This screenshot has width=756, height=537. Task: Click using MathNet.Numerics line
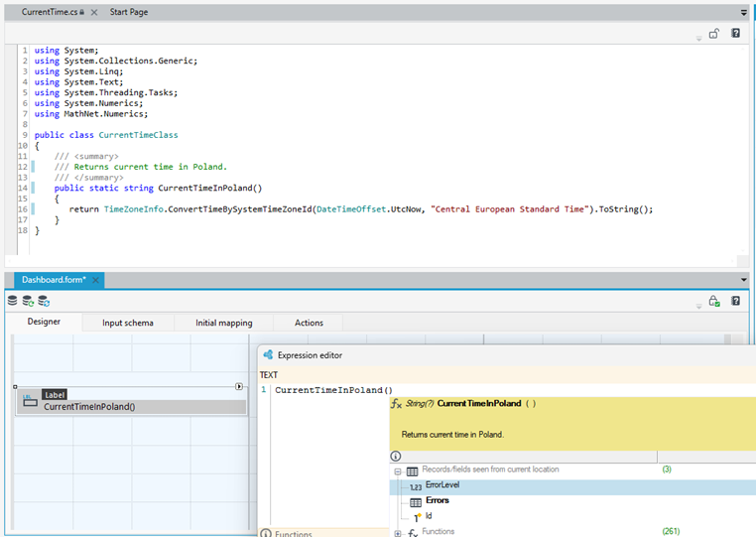pyautogui.click(x=91, y=114)
